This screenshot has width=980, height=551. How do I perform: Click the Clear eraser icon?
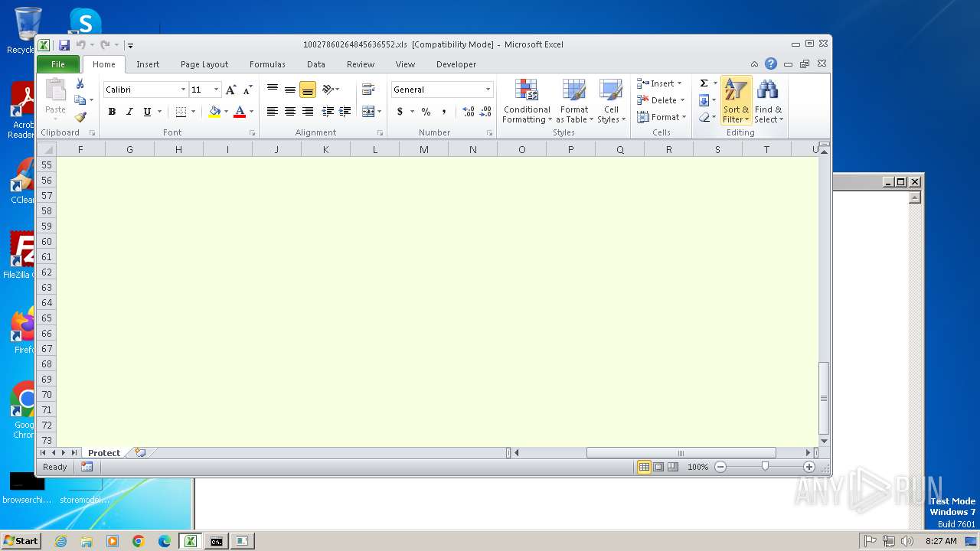(704, 117)
